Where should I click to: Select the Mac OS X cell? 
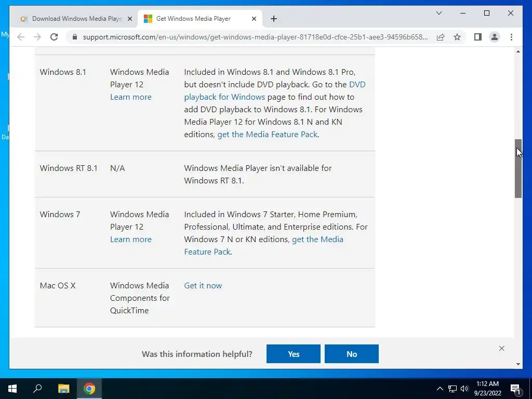click(x=58, y=286)
